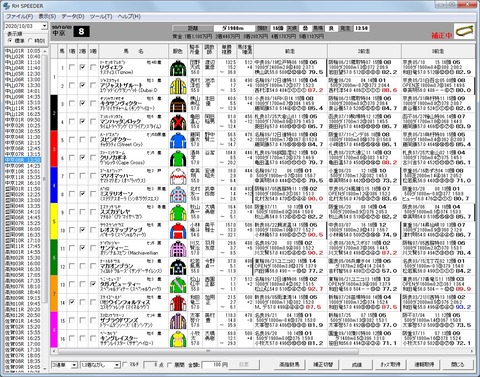Click horse 11's pink checkered jockey silks
This screenshot has height=377, width=480.
click(x=178, y=249)
